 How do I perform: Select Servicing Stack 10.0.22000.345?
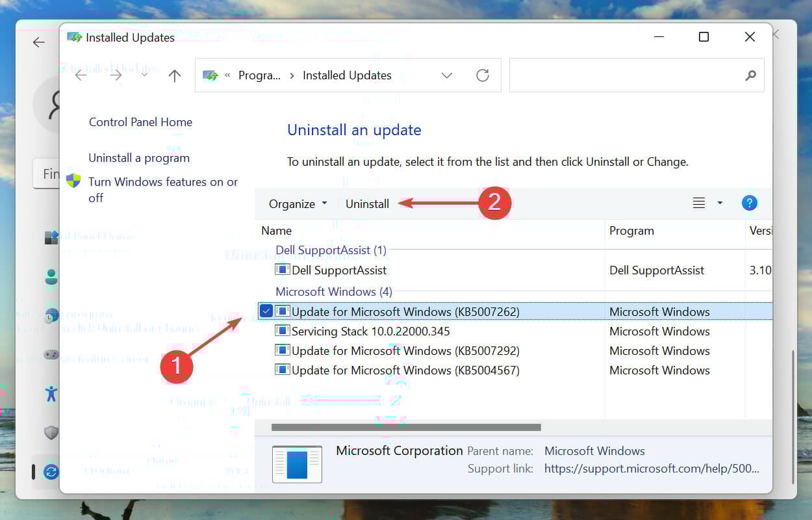pyautogui.click(x=514, y=331)
